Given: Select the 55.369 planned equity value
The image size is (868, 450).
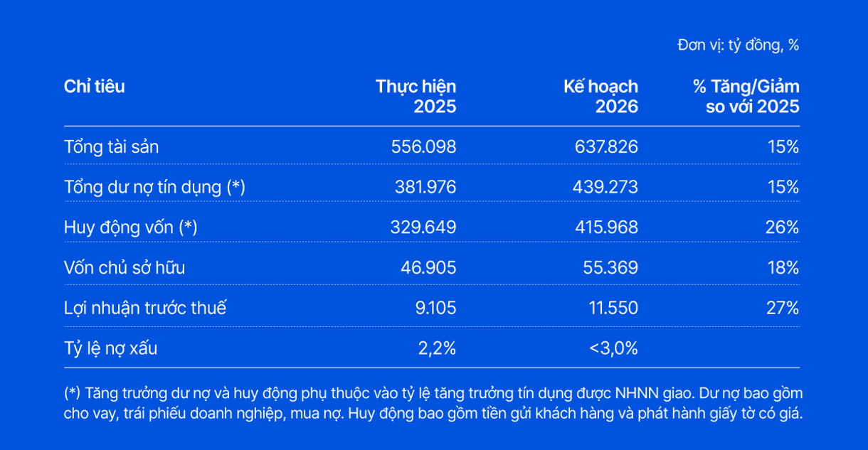Looking at the screenshot, I should (x=610, y=268).
